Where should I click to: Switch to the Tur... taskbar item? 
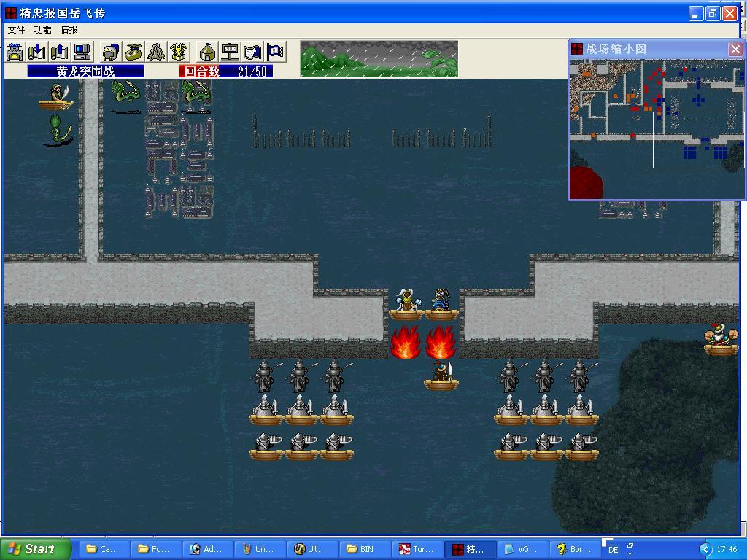point(417,549)
